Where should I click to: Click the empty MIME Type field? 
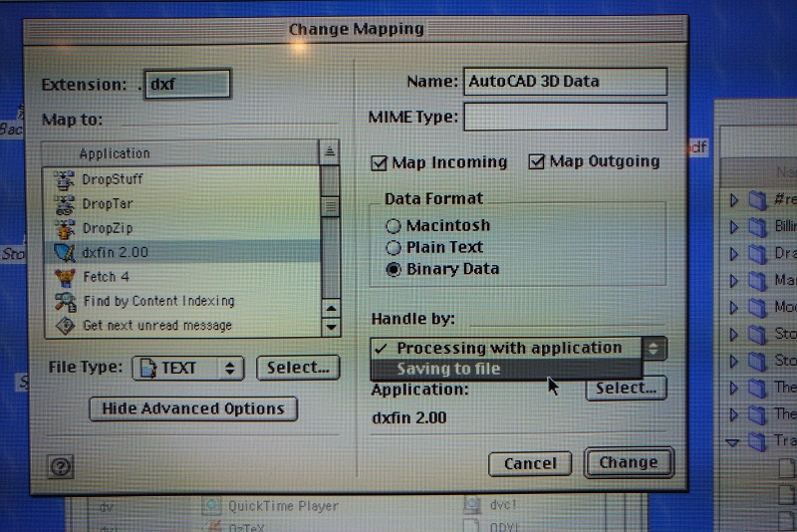tap(565, 117)
